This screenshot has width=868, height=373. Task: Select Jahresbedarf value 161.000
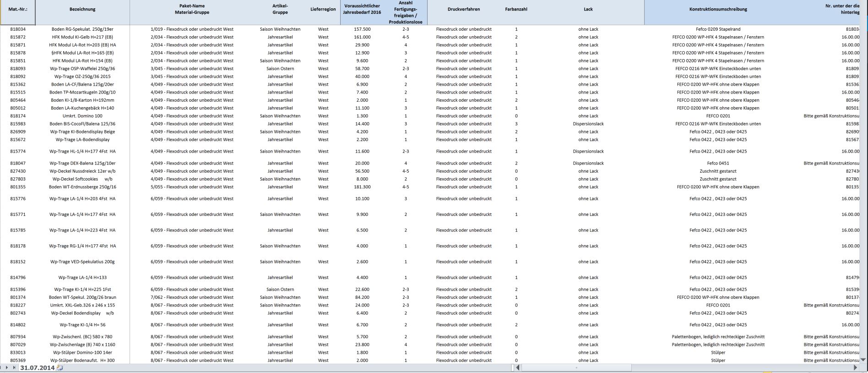pos(362,37)
